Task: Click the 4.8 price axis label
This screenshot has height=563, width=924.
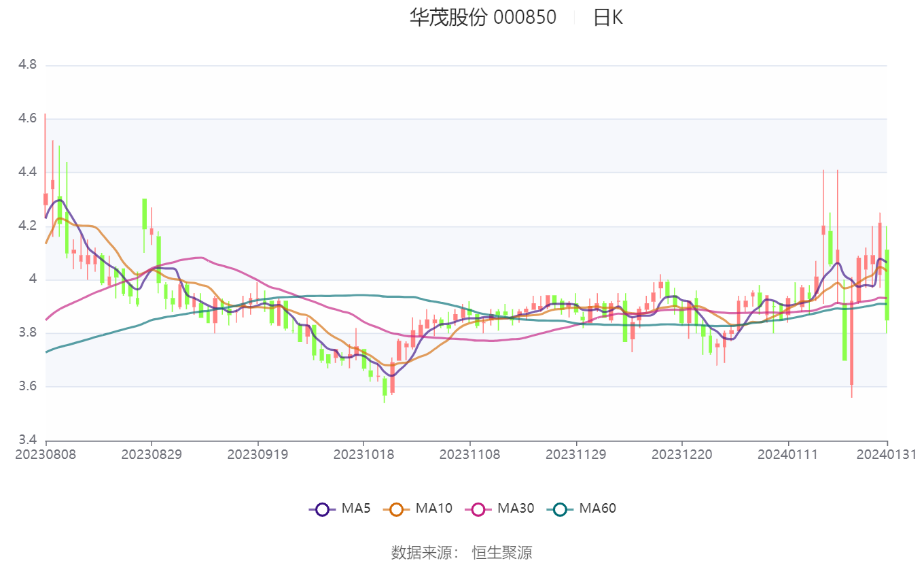Action: (27, 65)
